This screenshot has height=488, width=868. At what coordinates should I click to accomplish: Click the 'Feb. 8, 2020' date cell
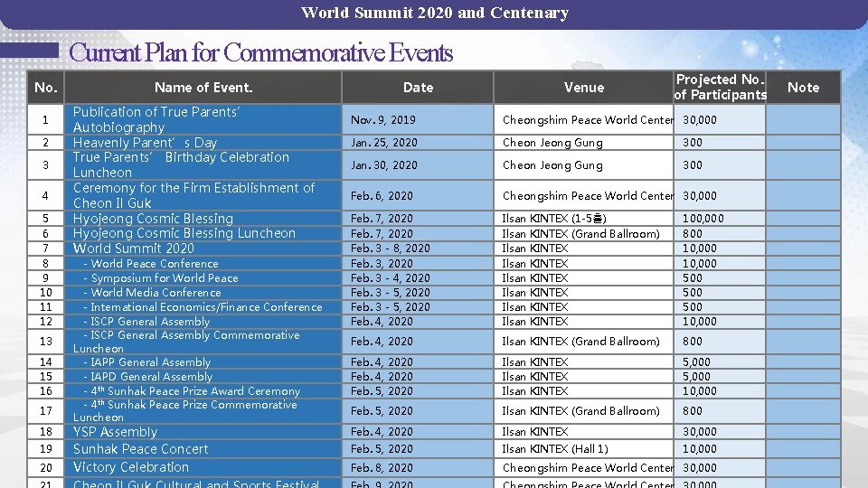418,467
